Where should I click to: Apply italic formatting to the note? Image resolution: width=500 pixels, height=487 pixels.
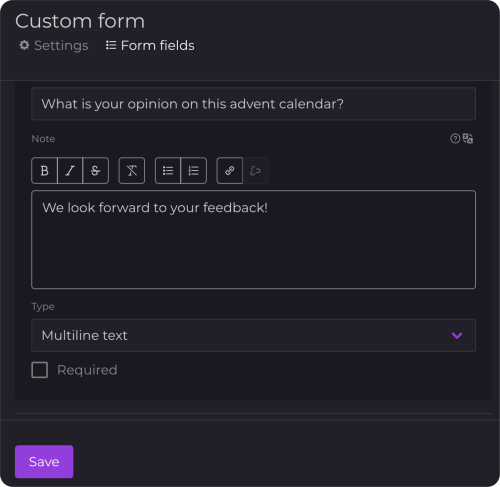[x=70, y=171]
